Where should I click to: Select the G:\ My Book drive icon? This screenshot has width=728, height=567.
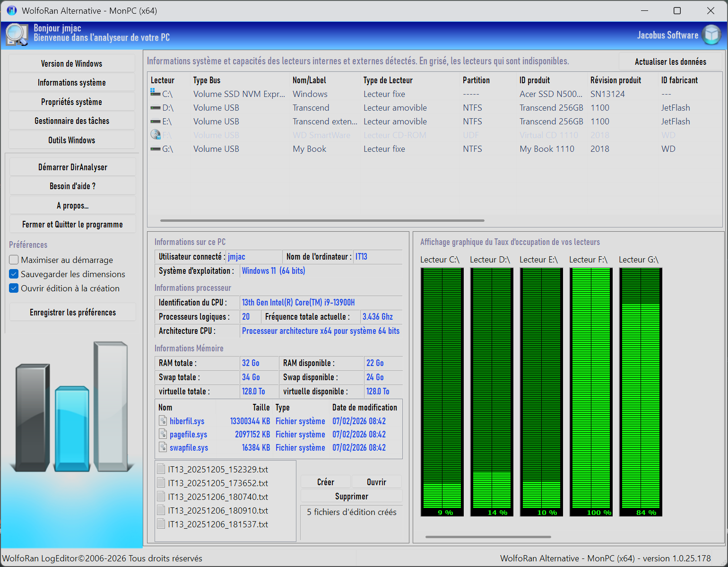click(155, 149)
